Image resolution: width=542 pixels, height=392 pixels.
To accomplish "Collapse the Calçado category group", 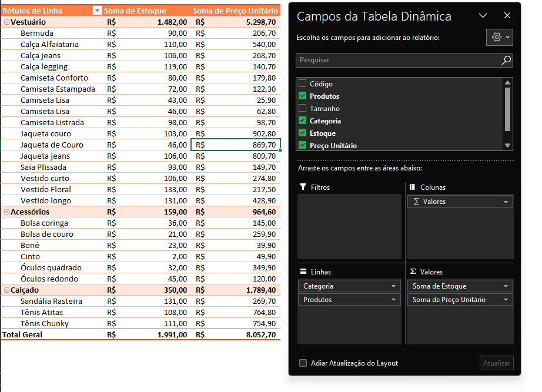I will (6, 290).
